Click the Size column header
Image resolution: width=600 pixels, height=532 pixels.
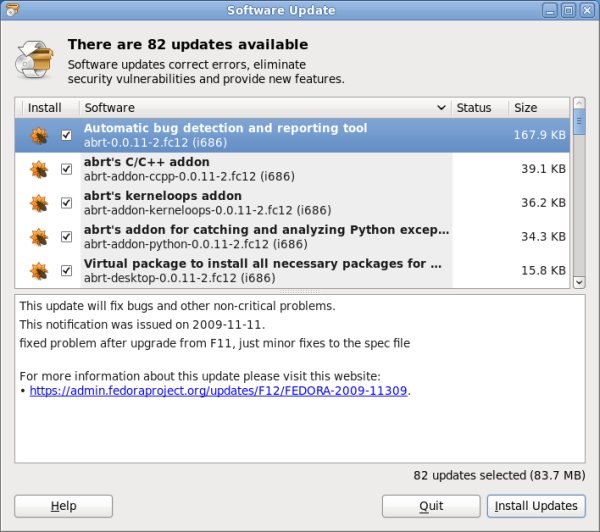pos(539,108)
